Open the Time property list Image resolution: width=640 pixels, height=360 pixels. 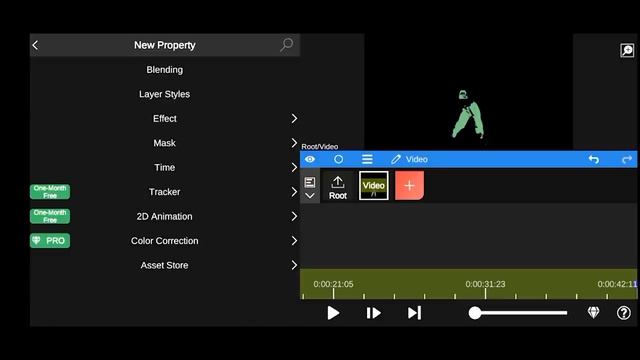click(164, 168)
